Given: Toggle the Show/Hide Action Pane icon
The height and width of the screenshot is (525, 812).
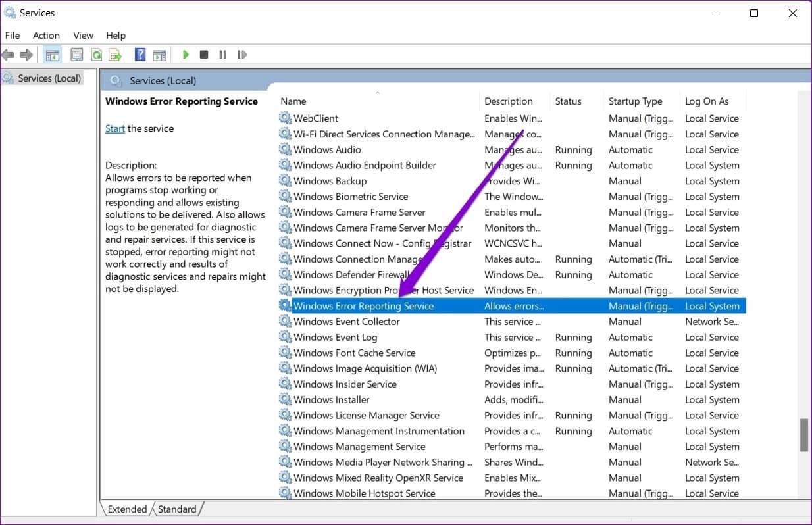Looking at the screenshot, I should click(159, 55).
